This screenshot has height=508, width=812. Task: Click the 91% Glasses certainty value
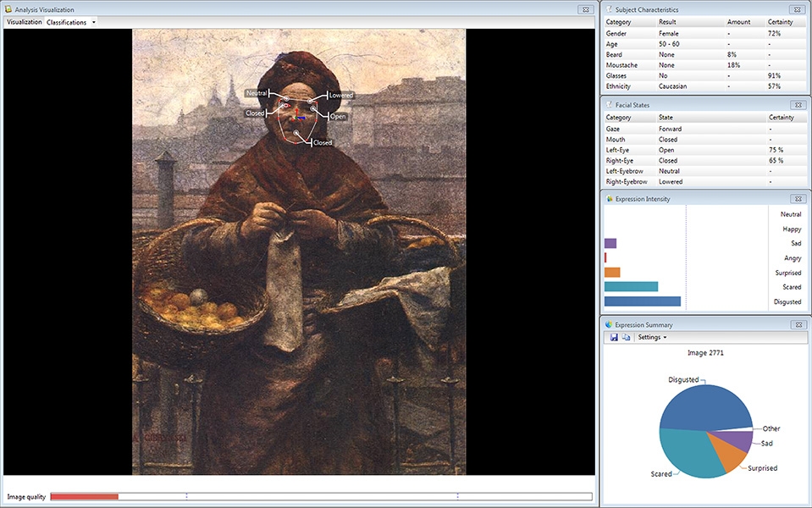(774, 75)
